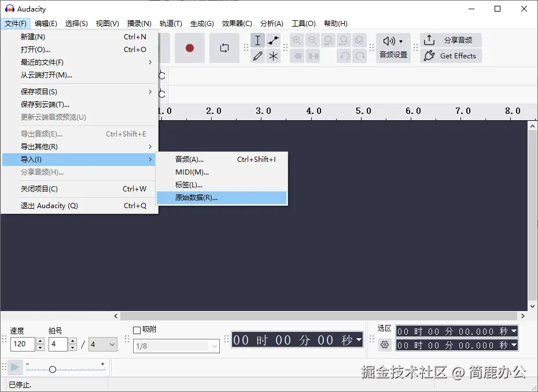Screen dimensions: 538x392
Task: Click the Undo arrow icon
Action: (344, 56)
